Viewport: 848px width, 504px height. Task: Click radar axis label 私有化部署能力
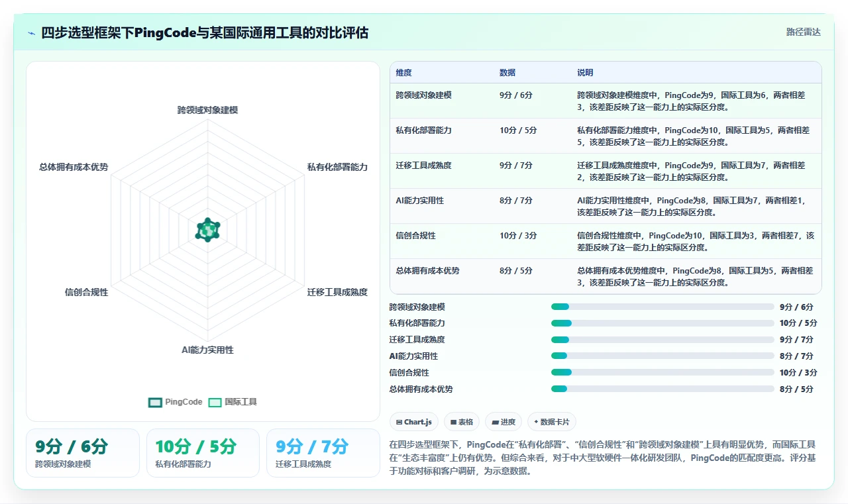pos(337,168)
